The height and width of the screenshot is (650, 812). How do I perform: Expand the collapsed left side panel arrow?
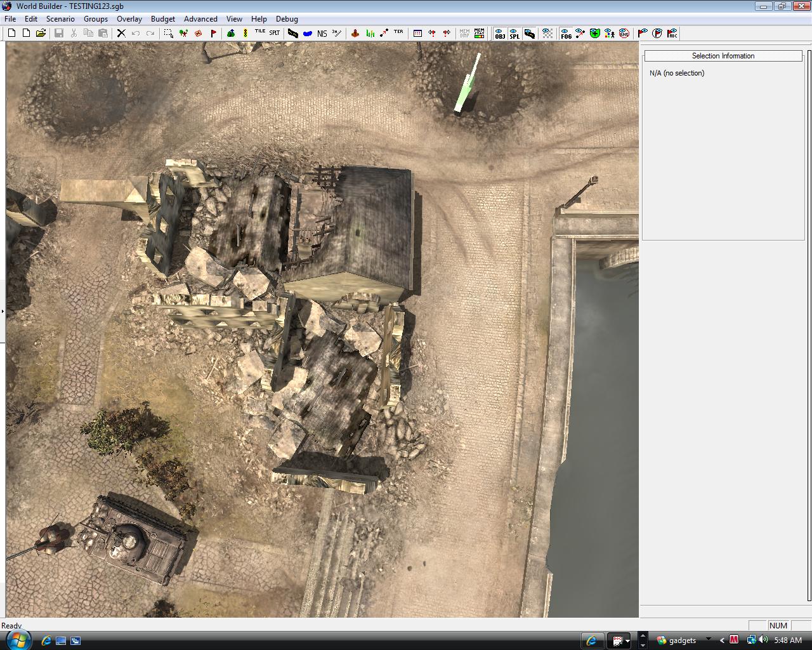(x=3, y=311)
